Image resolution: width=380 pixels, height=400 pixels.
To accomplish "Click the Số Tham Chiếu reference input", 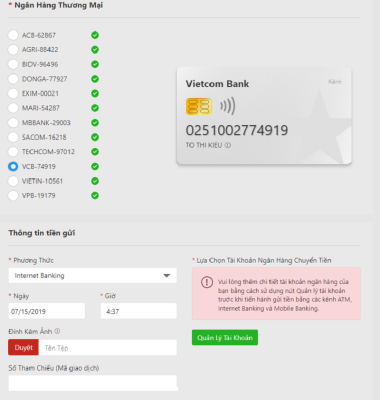I will point(93,383).
